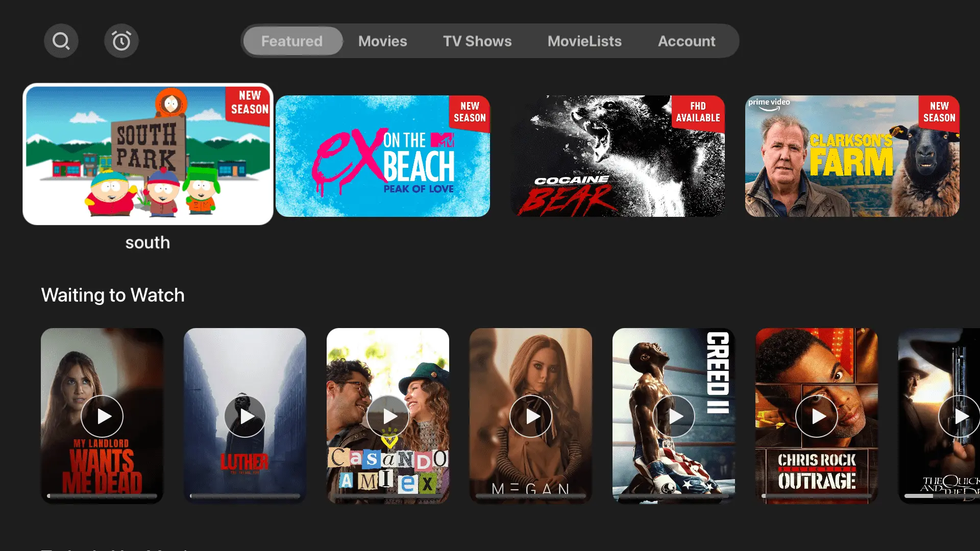Click the Search icon
The width and height of the screenshot is (980, 551).
(61, 40)
